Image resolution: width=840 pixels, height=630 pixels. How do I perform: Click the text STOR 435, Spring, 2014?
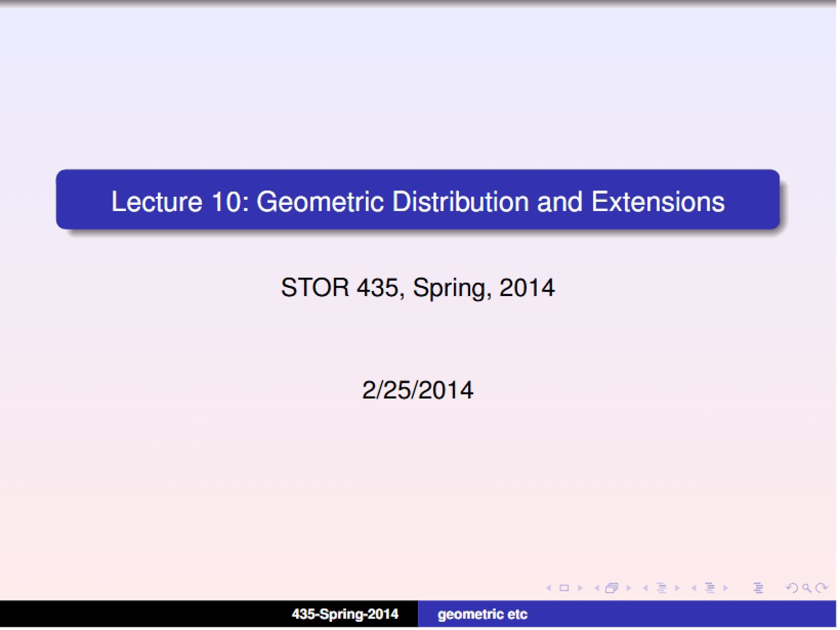pos(418,288)
